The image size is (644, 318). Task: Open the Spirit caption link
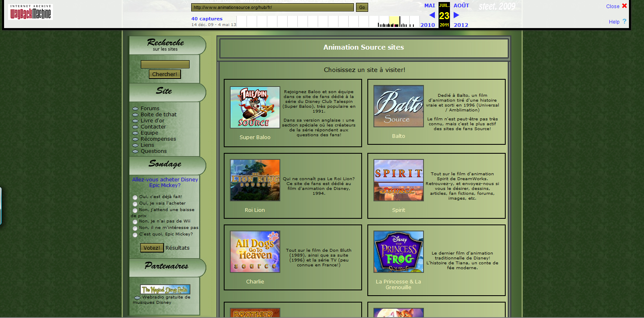399,210
